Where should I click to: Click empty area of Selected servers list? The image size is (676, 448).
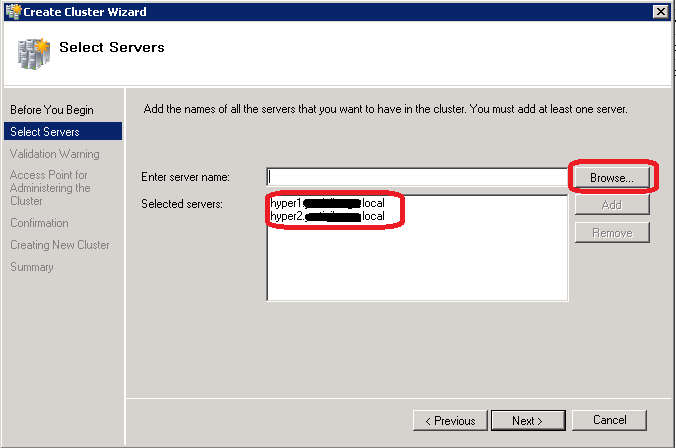click(417, 265)
